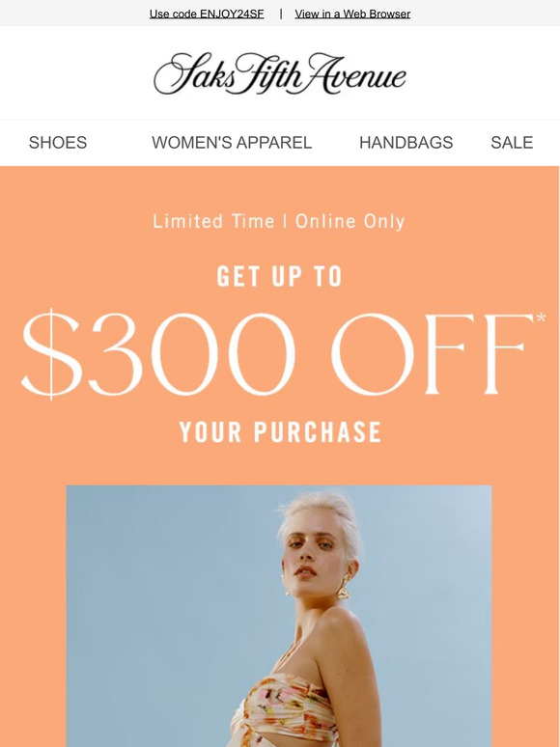Select the GET UP TO heading
This screenshot has height=747, width=560.
[280, 276]
